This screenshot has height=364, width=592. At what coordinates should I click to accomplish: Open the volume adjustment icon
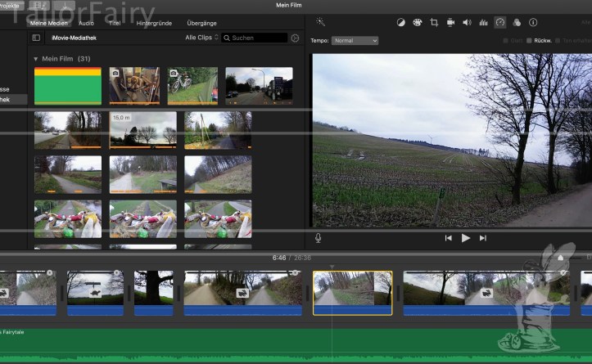467,22
